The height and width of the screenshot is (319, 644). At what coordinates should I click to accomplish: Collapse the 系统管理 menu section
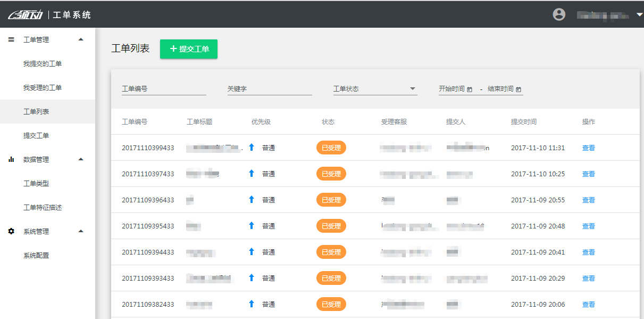click(81, 231)
